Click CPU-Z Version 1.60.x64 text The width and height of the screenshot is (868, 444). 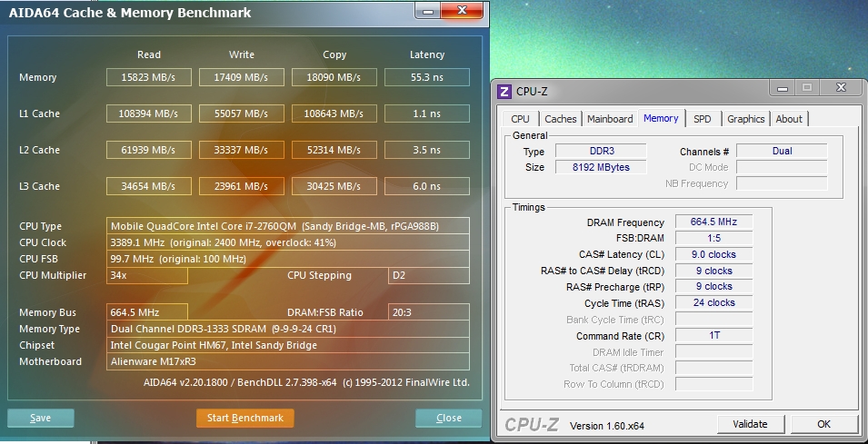[607, 426]
